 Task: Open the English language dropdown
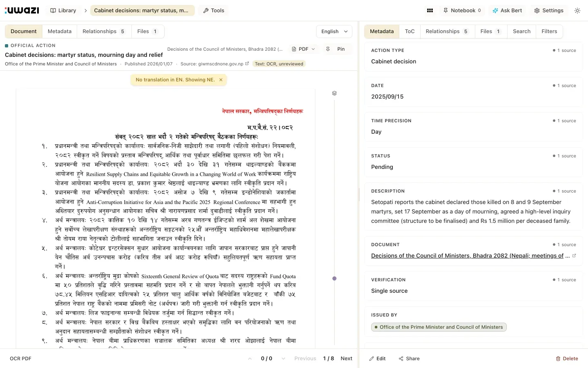click(334, 31)
